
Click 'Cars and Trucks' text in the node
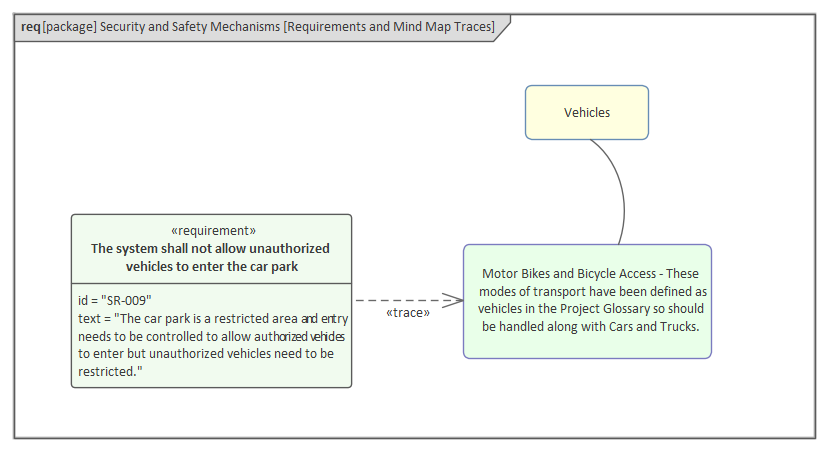[x=653, y=326]
